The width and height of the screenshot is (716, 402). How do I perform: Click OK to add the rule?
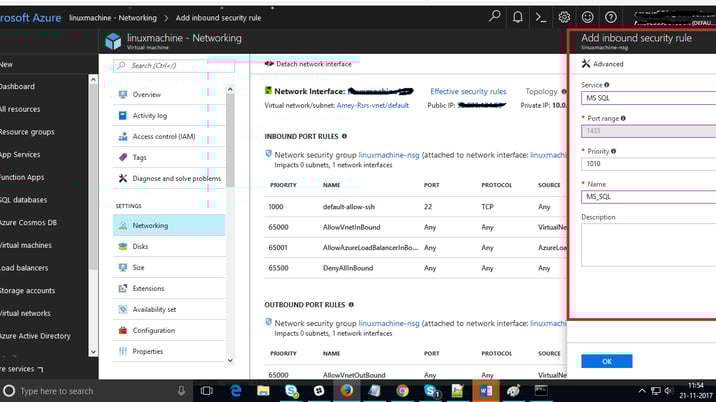pyautogui.click(x=606, y=361)
